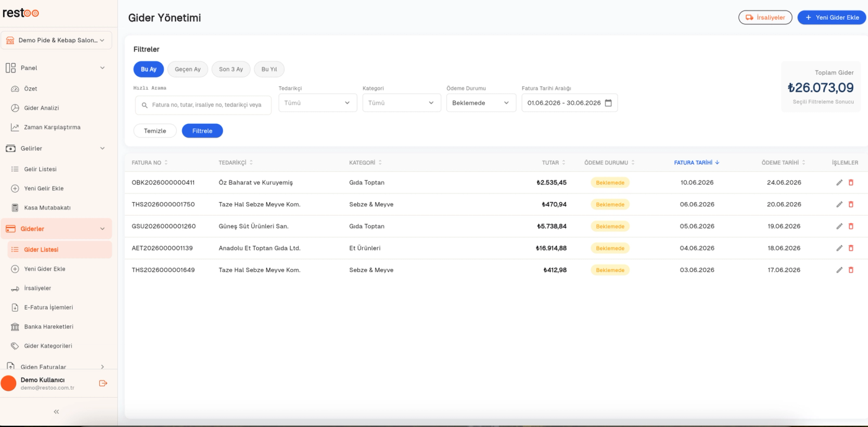Go to Kasa Mutabakatı
The image size is (868, 427).
[x=48, y=208]
